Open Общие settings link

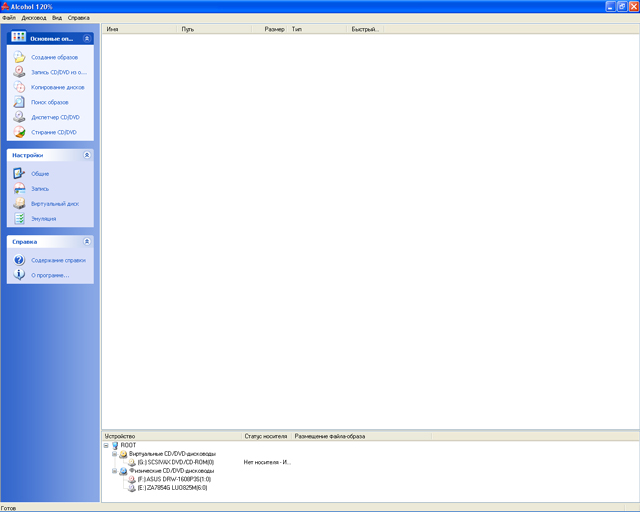tap(40, 174)
